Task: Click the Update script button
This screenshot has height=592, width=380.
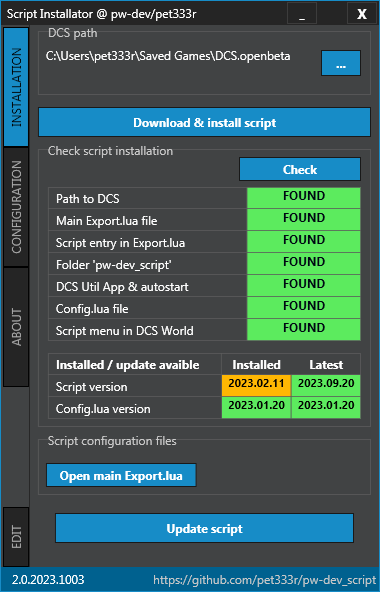Action: tap(204, 528)
